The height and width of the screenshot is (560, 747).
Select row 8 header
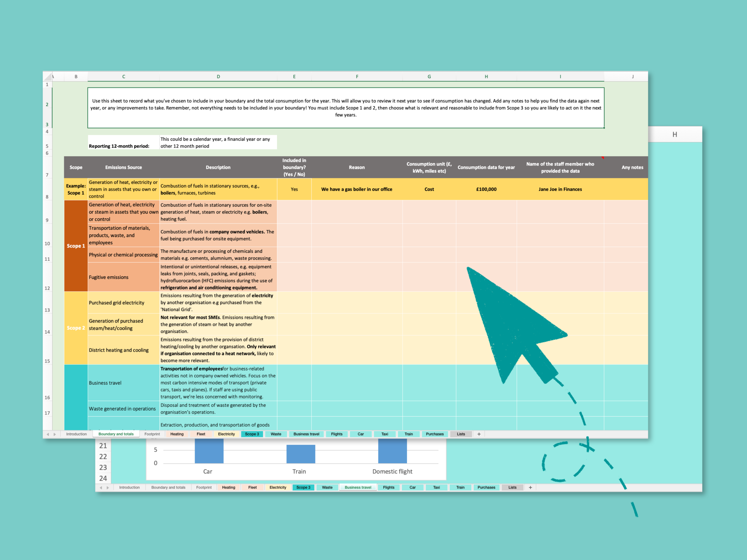[x=47, y=189]
